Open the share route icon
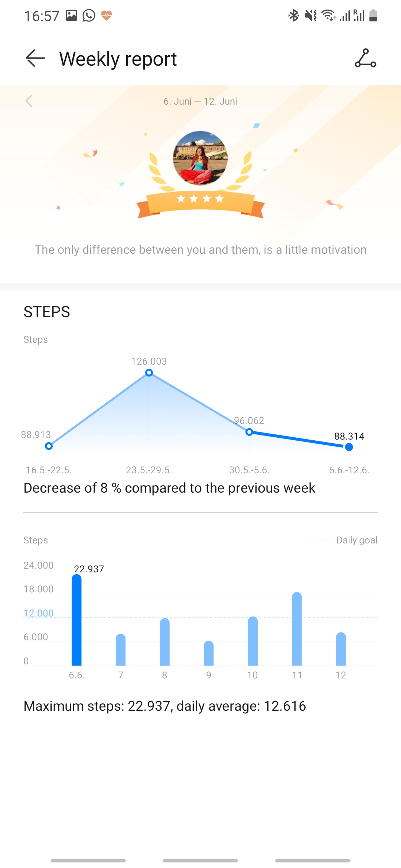401x868 pixels. pos(365,59)
